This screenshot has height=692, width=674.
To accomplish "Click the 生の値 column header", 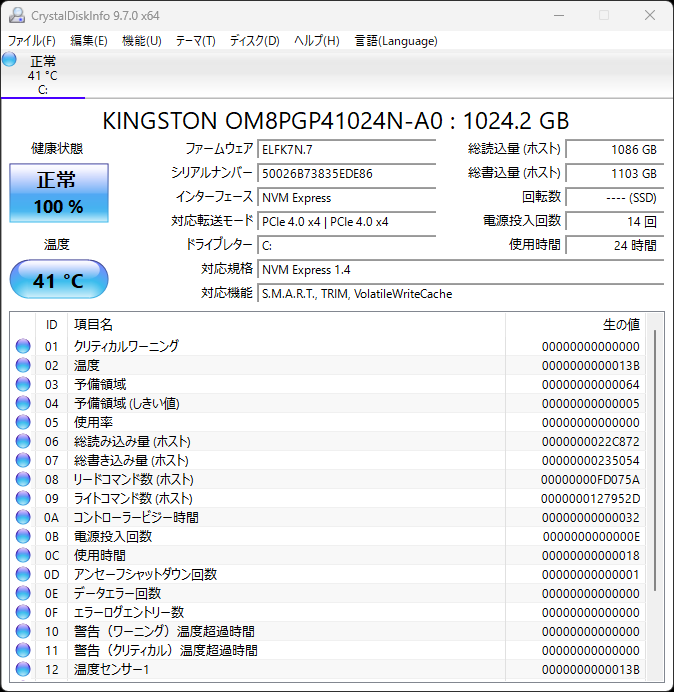I will pyautogui.click(x=576, y=325).
